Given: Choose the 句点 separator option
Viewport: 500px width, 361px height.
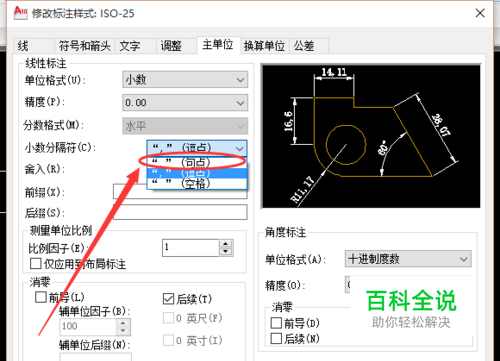Looking at the screenshot, I should pos(197,162).
